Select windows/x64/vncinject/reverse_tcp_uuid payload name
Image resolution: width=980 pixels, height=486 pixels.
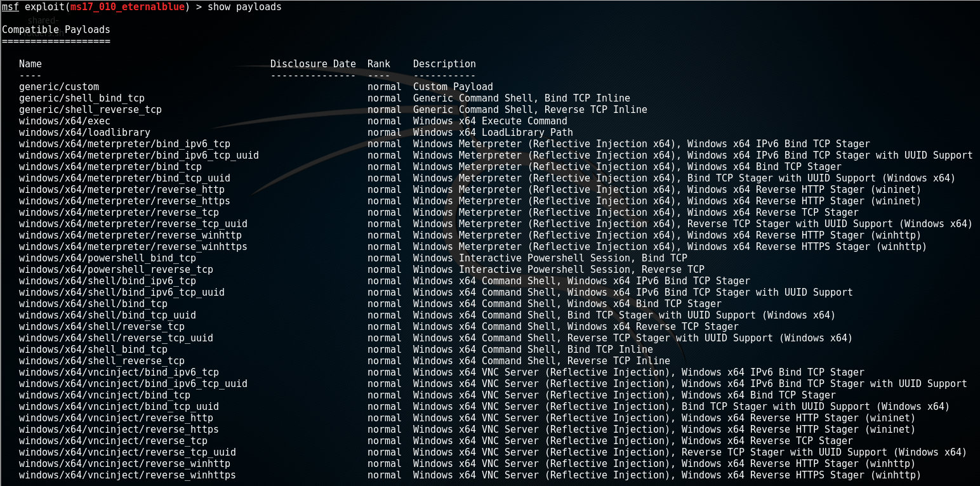pos(128,452)
